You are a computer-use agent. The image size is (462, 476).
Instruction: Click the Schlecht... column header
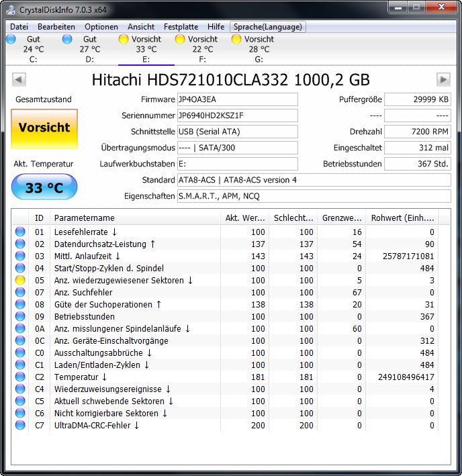point(293,218)
